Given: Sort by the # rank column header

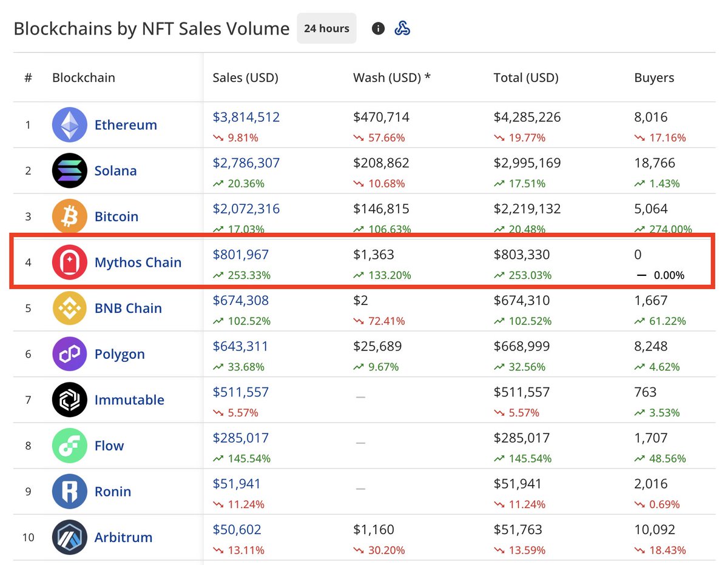Looking at the screenshot, I should [28, 78].
